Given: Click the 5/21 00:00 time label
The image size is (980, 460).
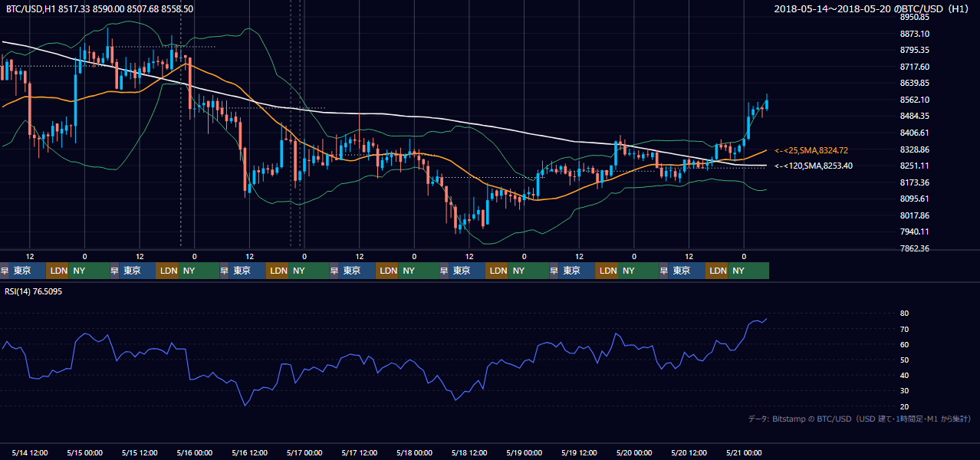Looking at the screenshot, I should [x=744, y=452].
